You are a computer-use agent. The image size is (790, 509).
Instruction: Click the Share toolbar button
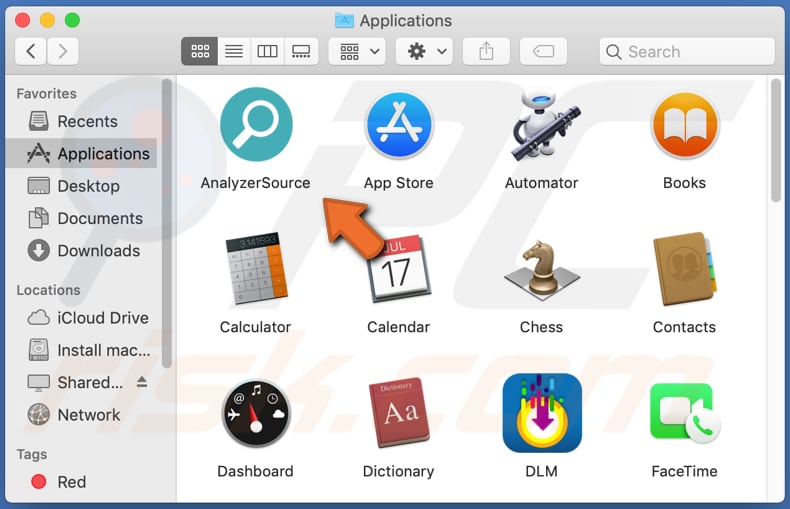tap(486, 51)
